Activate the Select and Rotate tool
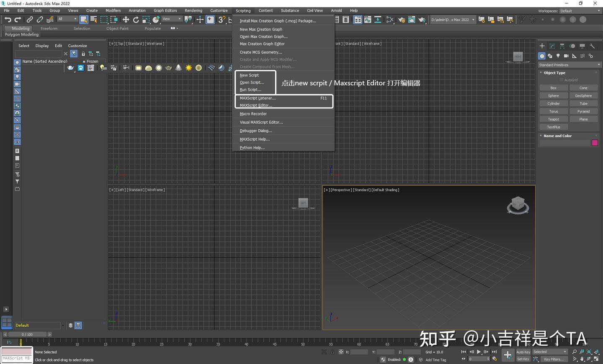 [136, 20]
